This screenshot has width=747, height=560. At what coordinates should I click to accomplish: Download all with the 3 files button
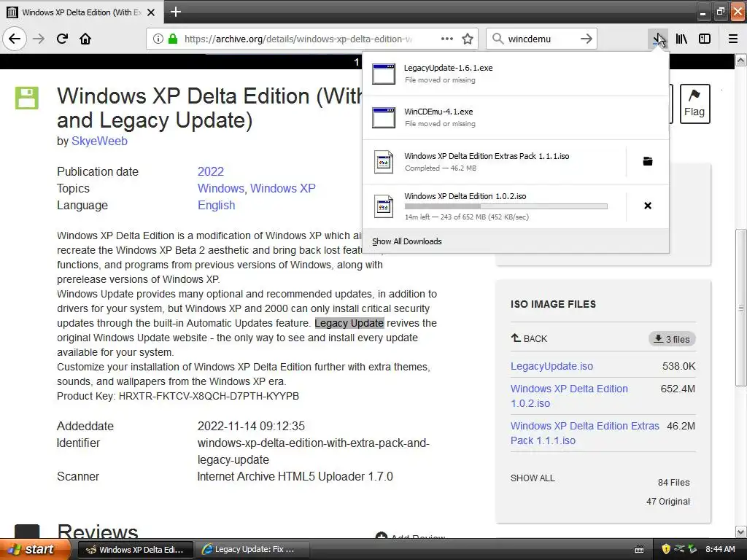tap(672, 339)
